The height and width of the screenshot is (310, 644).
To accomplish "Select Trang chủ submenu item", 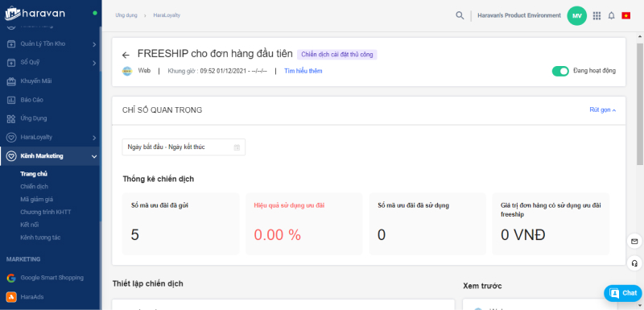I will [x=34, y=174].
